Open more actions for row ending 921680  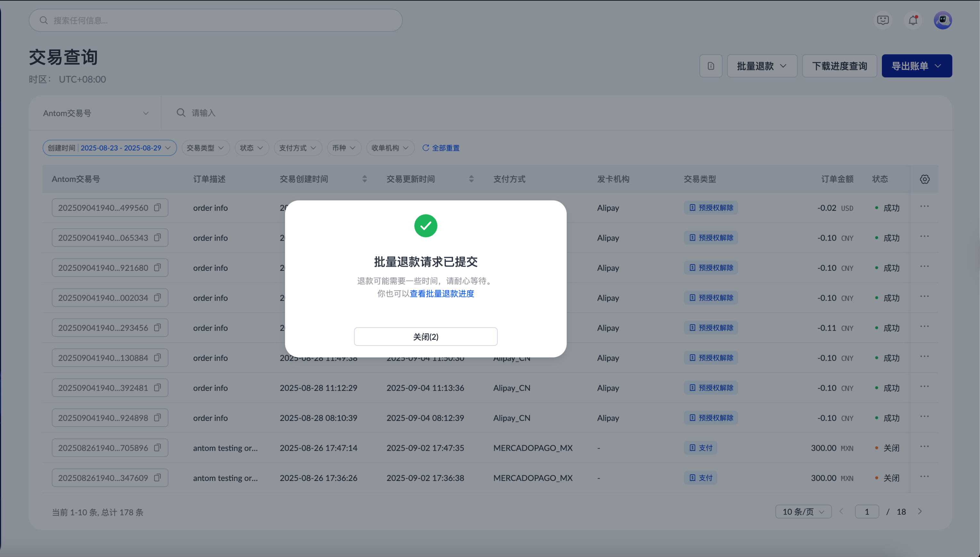coord(925,267)
